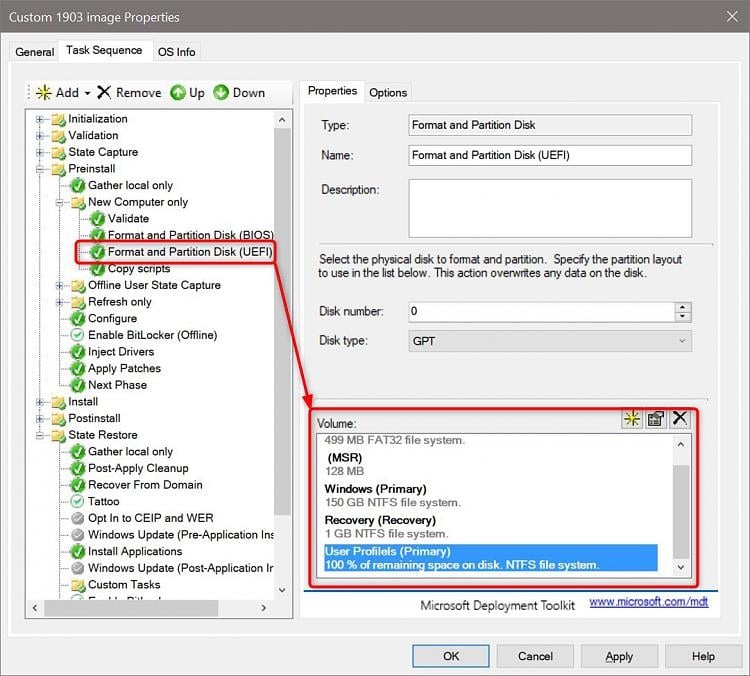Select the Windows (Primary) volume entry
750x676 pixels.
tap(493, 496)
